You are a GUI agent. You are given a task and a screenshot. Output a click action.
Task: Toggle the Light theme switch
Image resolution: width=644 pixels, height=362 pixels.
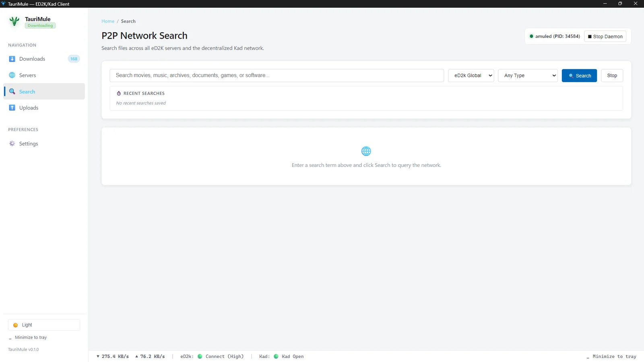44,325
